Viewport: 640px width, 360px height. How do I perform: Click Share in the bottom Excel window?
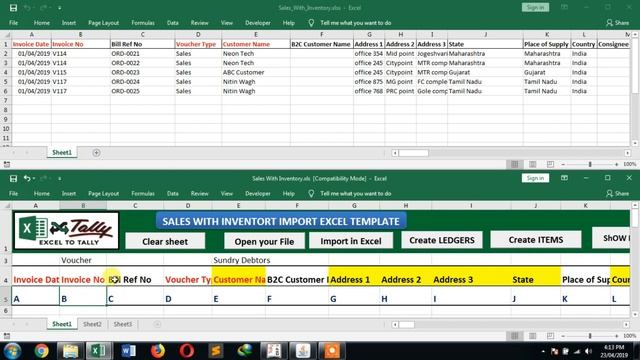(x=617, y=193)
